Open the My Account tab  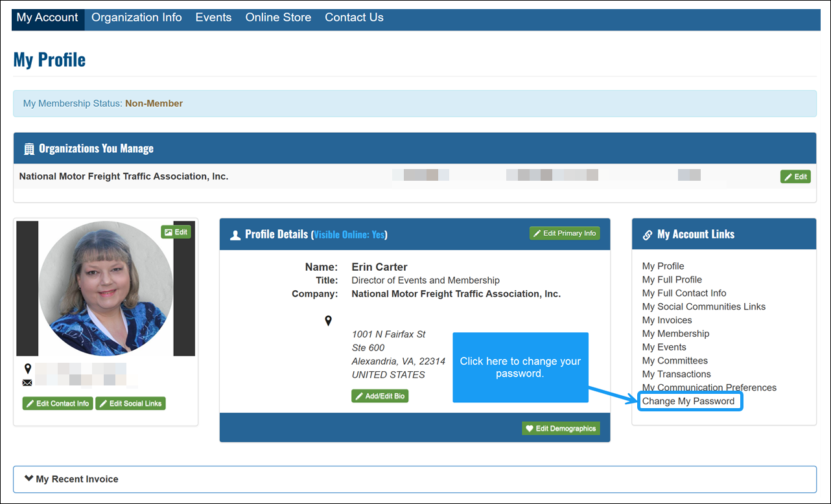coord(47,18)
